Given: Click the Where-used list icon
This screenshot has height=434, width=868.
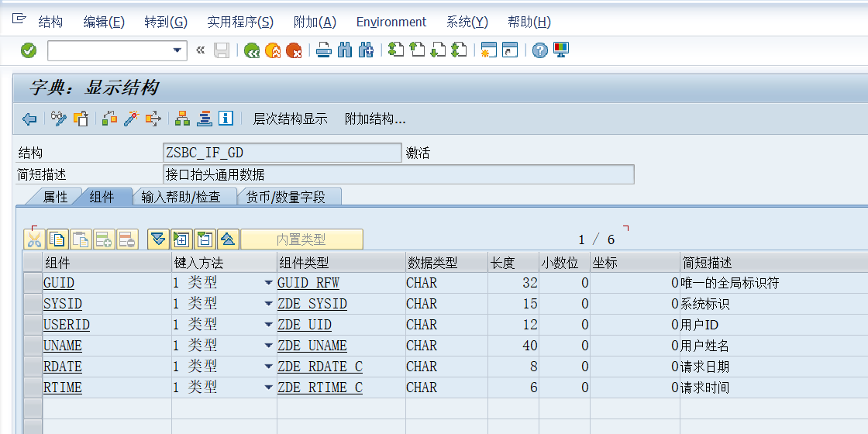Looking at the screenshot, I should 153,119.
